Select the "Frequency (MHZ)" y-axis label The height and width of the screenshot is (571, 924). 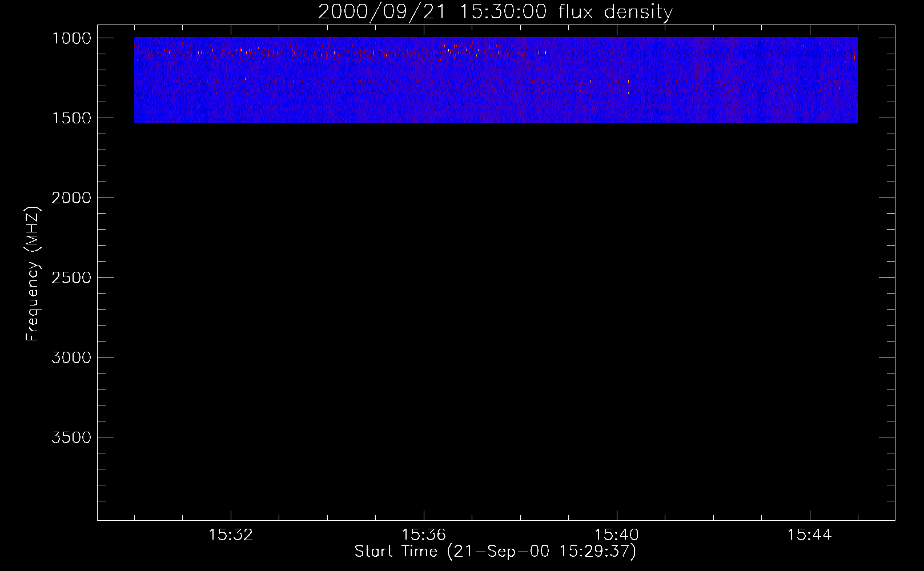pyautogui.click(x=33, y=274)
